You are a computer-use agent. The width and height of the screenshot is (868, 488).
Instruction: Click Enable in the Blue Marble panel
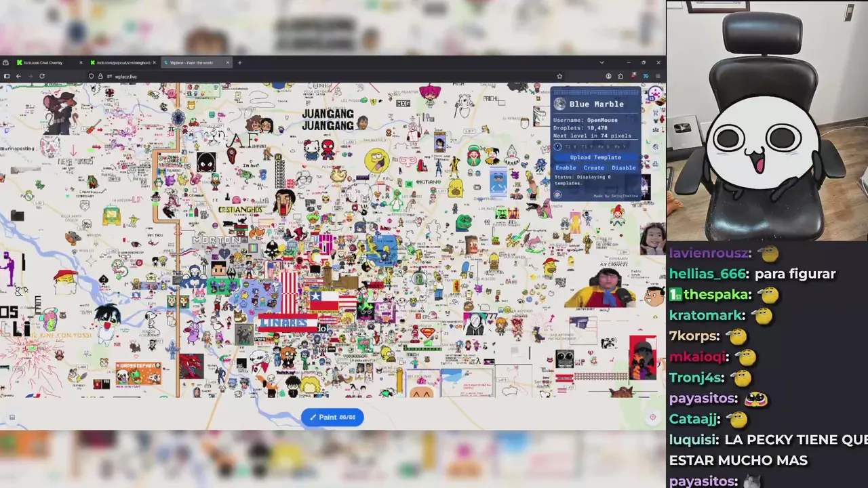(566, 167)
